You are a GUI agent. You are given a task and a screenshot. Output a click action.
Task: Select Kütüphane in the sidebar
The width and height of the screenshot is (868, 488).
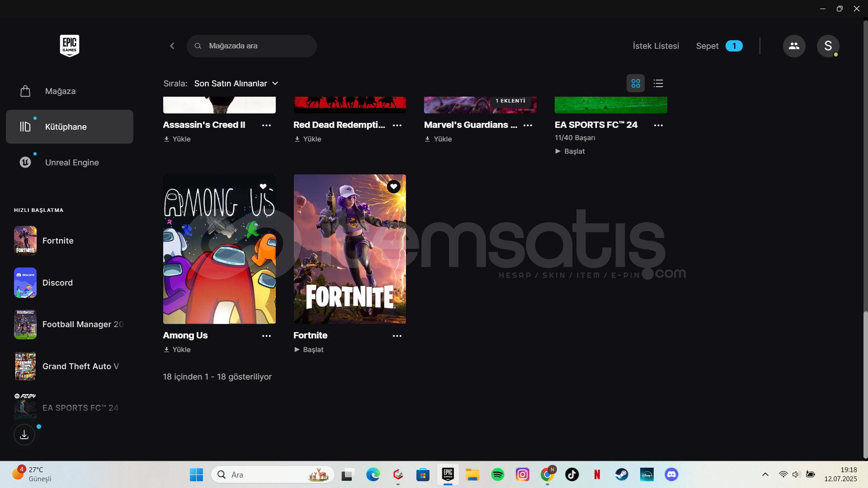coord(70,127)
